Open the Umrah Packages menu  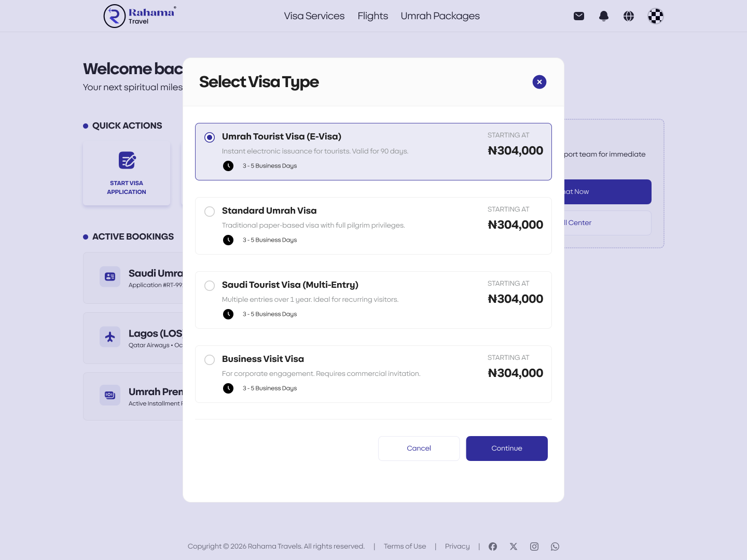point(440,16)
